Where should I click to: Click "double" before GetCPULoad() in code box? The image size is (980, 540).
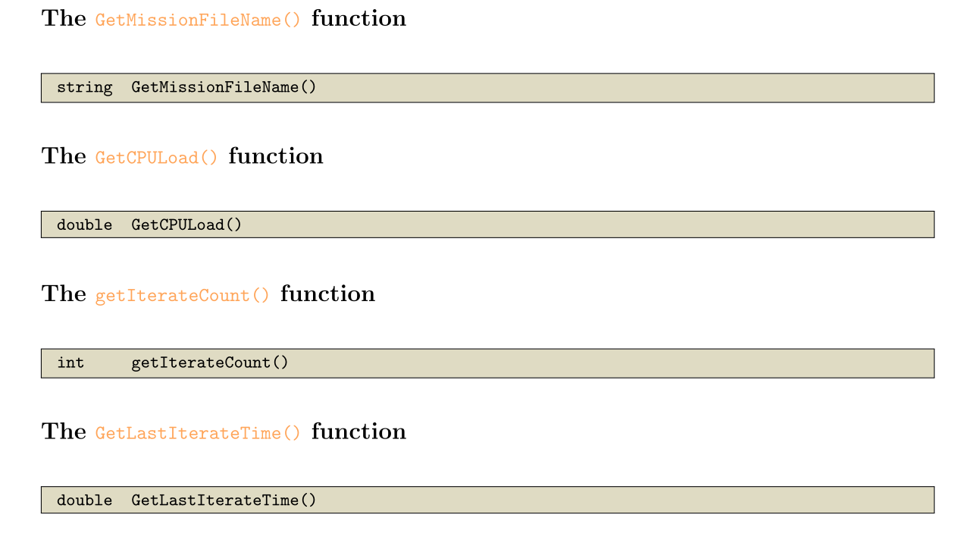pyautogui.click(x=84, y=224)
